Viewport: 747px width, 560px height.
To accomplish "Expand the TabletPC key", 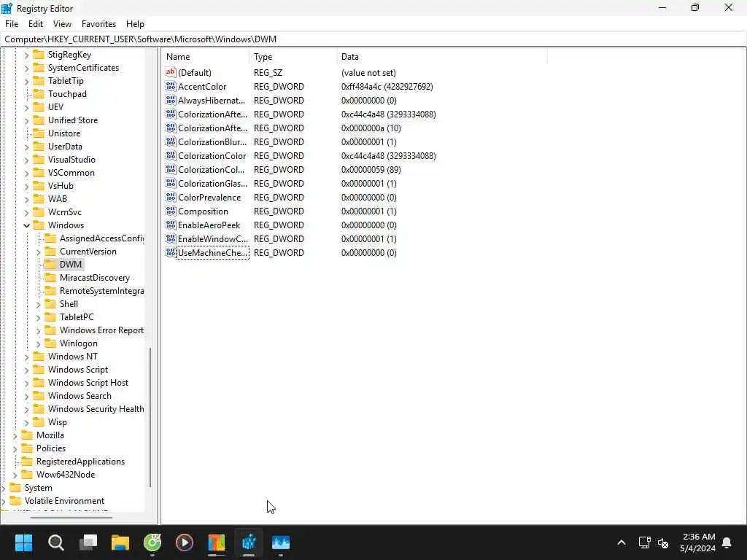I will point(38,317).
